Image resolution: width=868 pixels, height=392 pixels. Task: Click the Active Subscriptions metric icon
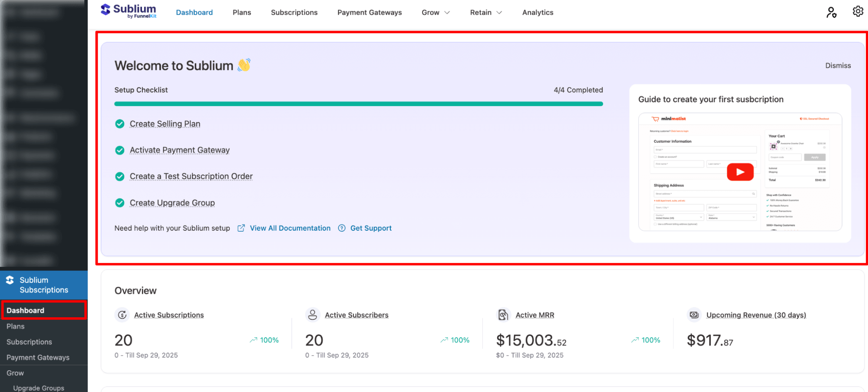pos(122,315)
